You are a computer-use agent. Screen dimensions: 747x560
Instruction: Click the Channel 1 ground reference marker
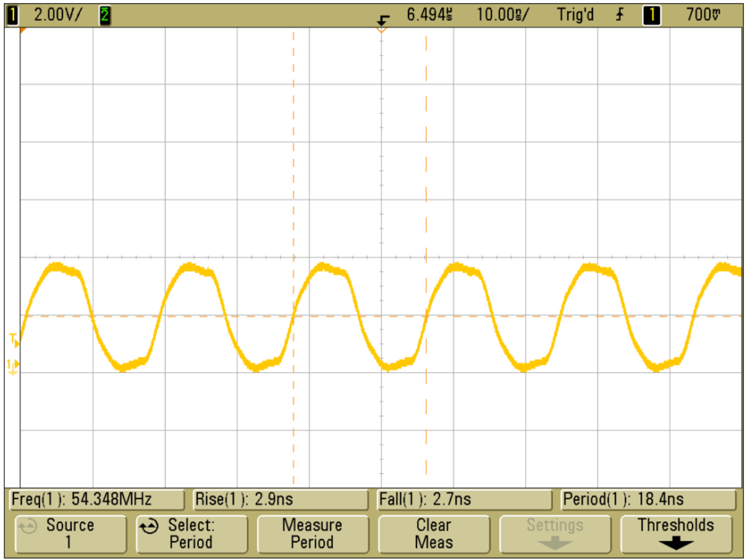(12, 367)
